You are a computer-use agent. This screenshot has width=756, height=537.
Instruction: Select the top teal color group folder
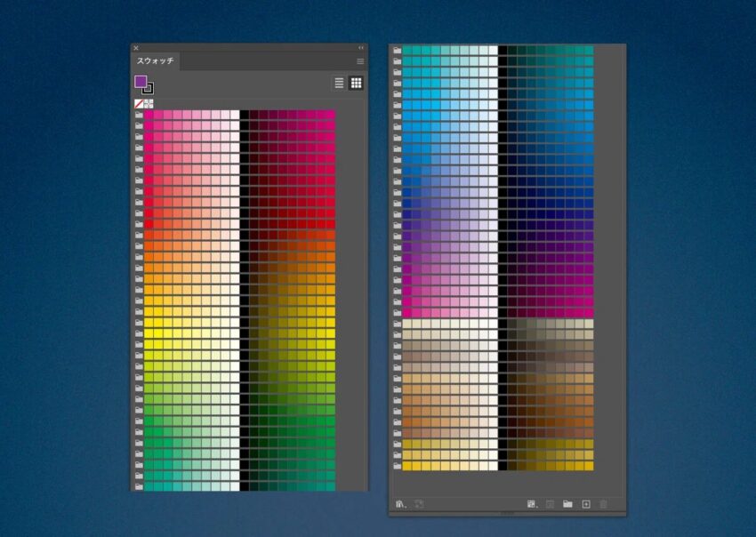(x=397, y=51)
